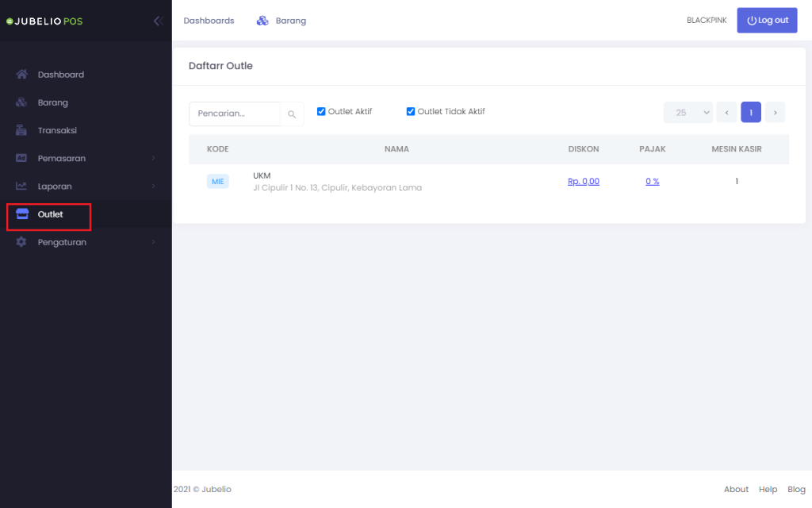This screenshot has height=508, width=812.
Task: Click the Barang boxes icon in sidebar
Action: pos(21,102)
